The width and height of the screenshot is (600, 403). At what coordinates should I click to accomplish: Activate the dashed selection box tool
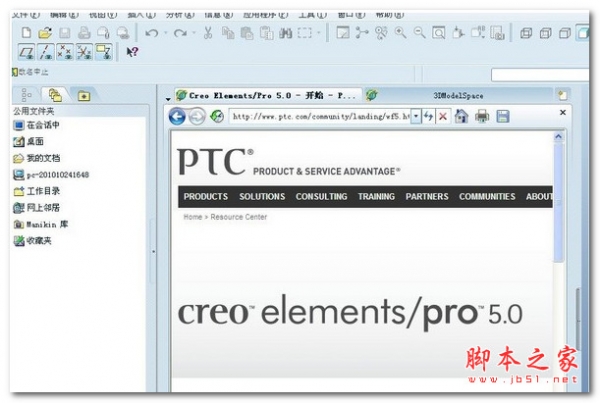pyautogui.click(x=305, y=33)
